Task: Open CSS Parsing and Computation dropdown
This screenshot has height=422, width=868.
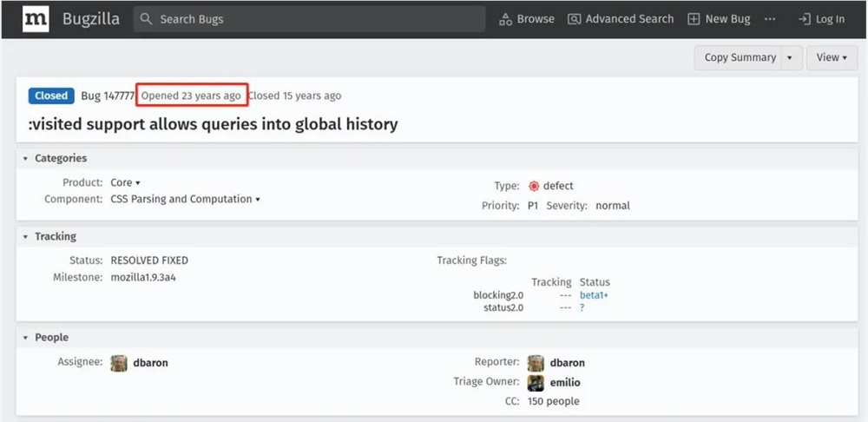Action: (x=258, y=200)
